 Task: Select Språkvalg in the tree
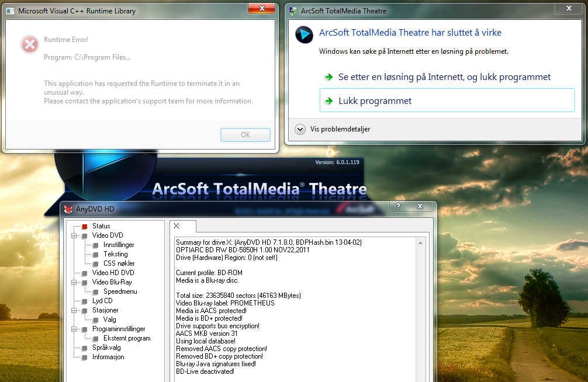106,348
